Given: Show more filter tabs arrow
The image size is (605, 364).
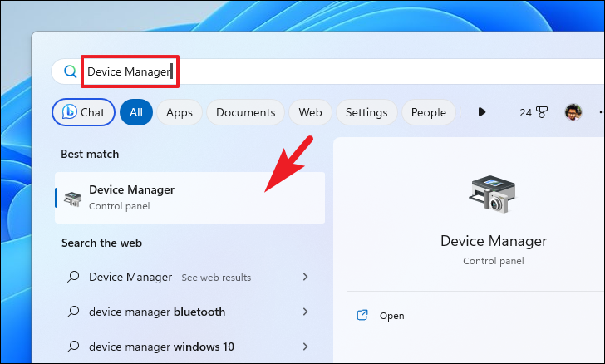Looking at the screenshot, I should click(x=481, y=112).
